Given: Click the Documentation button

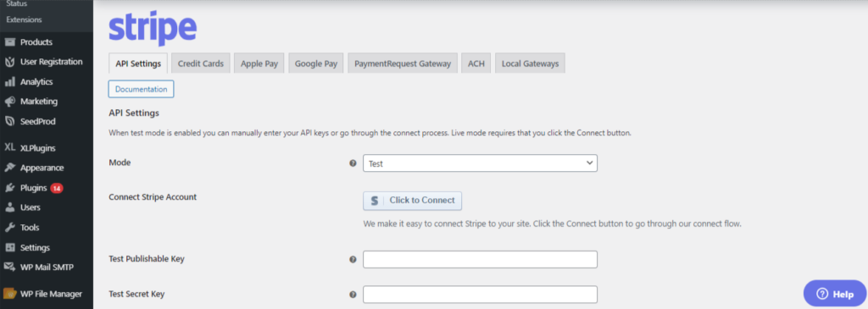Looking at the screenshot, I should coord(142,89).
